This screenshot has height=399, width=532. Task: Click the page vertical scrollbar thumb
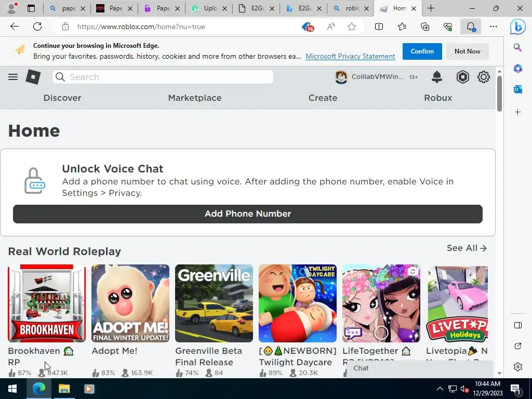(499, 94)
